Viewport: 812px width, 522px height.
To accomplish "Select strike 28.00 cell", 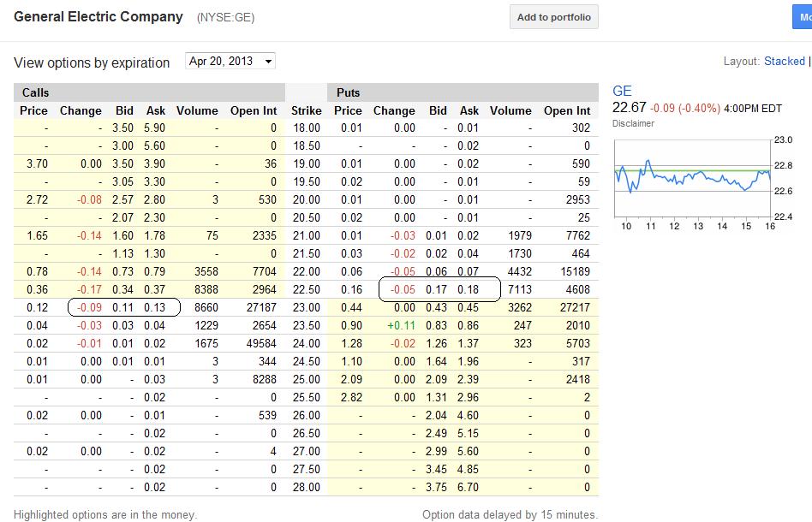I will (307, 487).
